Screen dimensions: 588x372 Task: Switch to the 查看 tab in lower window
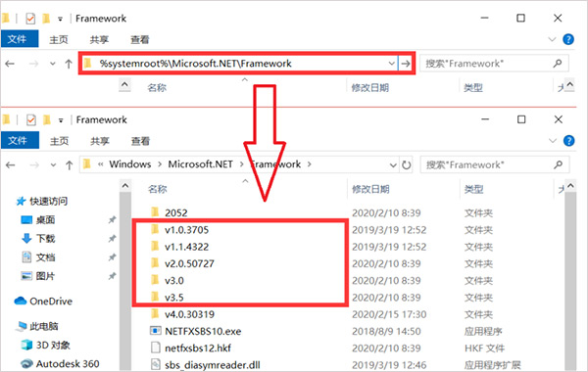pyautogui.click(x=140, y=141)
